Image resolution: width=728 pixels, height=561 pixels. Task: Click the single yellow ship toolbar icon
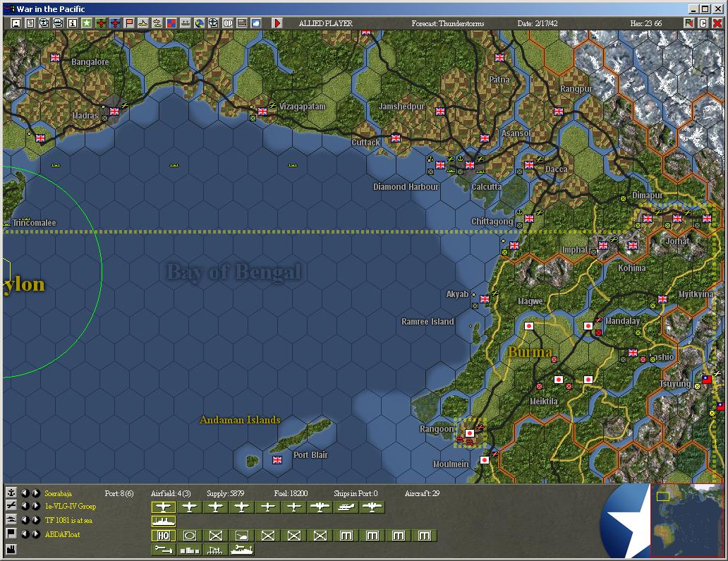(143, 23)
